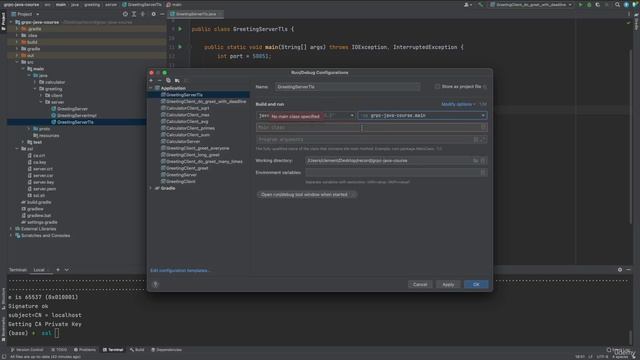Image resolution: width=640 pixels, height=360 pixels.
Task: Toggle Store as project file checkbox
Action: (438, 87)
